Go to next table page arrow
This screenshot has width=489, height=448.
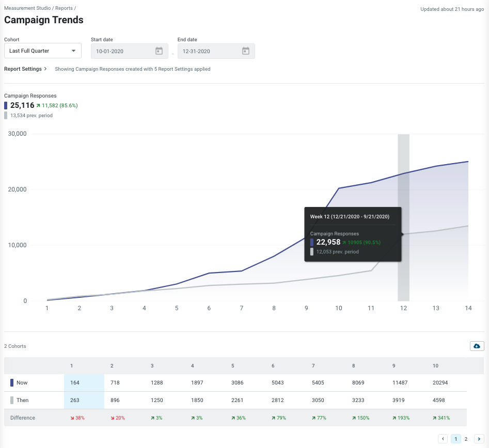pos(479,439)
